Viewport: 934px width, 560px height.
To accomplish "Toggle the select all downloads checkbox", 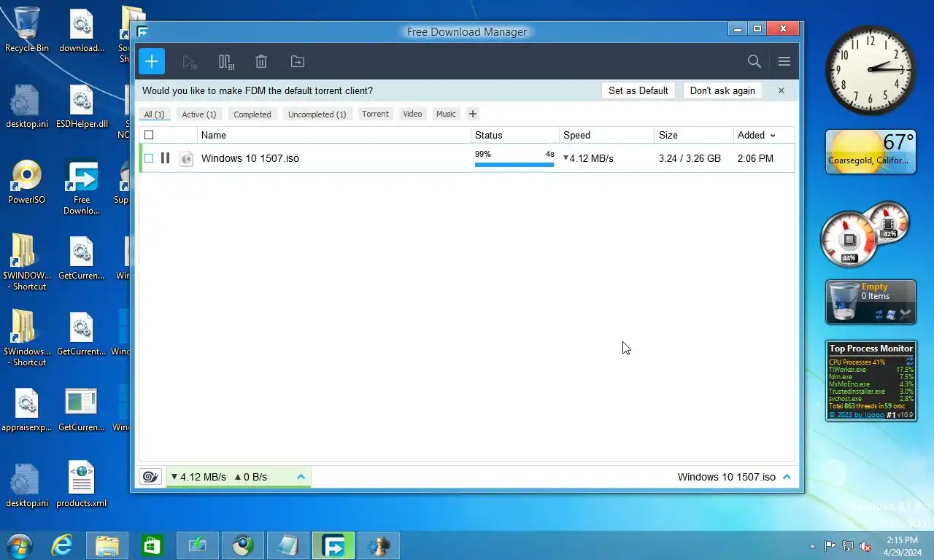I will pyautogui.click(x=149, y=135).
